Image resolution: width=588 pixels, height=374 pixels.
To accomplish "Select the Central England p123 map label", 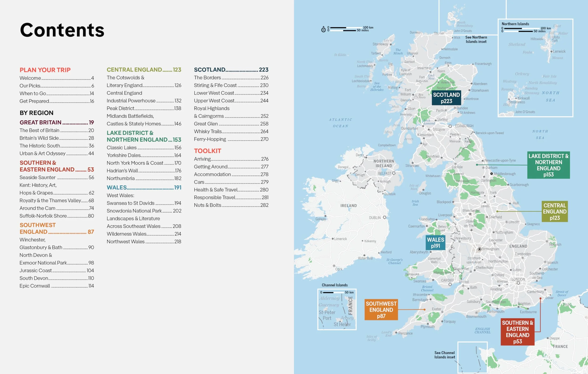I will tap(555, 211).
